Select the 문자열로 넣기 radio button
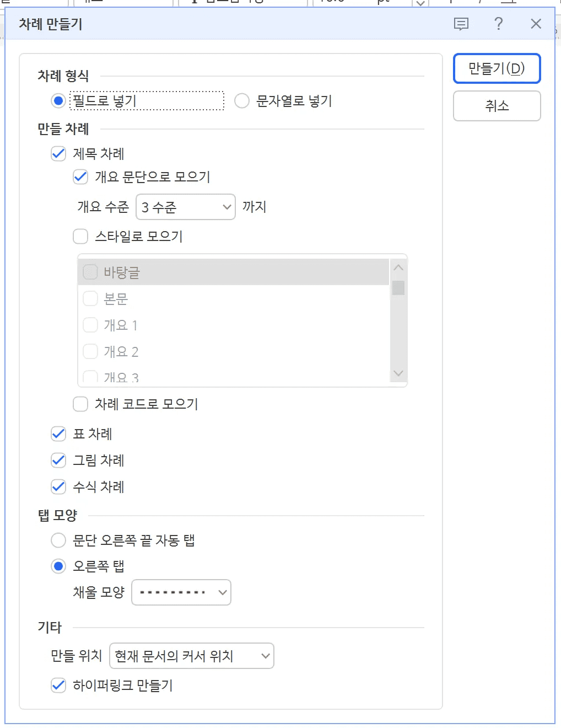The width and height of the screenshot is (561, 728). (x=241, y=101)
